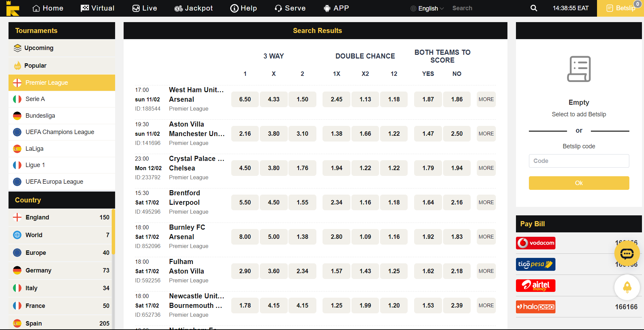
Task: Click match ID:495296 text
Action: tap(148, 212)
